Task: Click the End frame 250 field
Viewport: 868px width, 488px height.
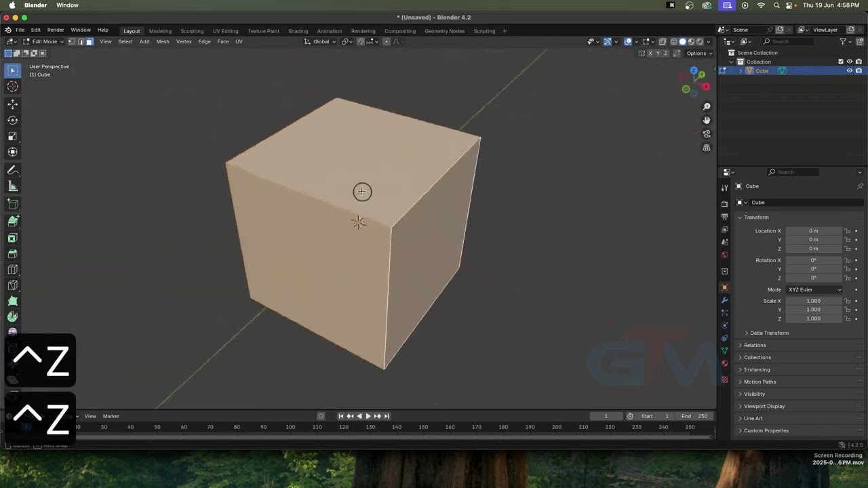Action: pos(694,416)
